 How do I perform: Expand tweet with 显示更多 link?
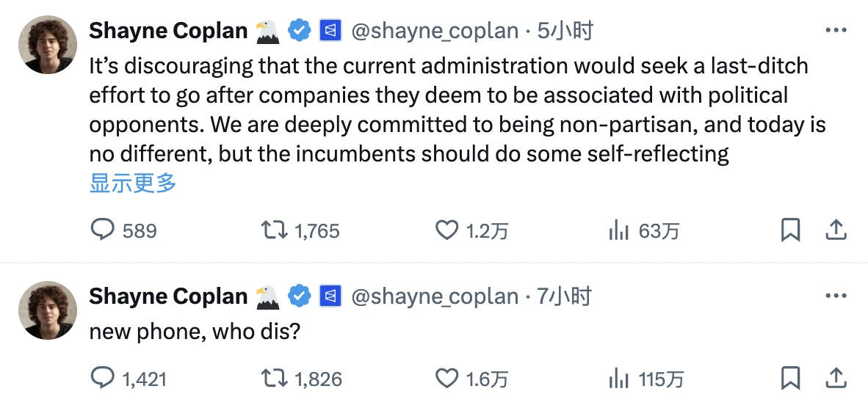point(133,183)
